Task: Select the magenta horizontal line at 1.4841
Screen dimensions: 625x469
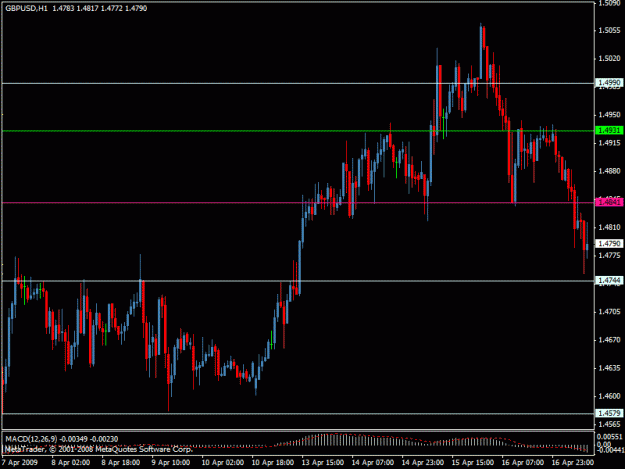Action: (298, 202)
